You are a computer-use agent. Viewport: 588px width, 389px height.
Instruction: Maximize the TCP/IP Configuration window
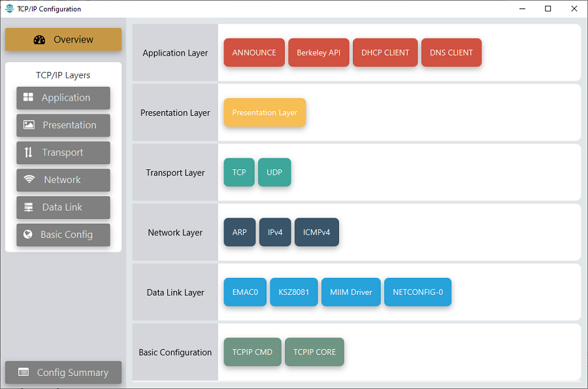[547, 8]
